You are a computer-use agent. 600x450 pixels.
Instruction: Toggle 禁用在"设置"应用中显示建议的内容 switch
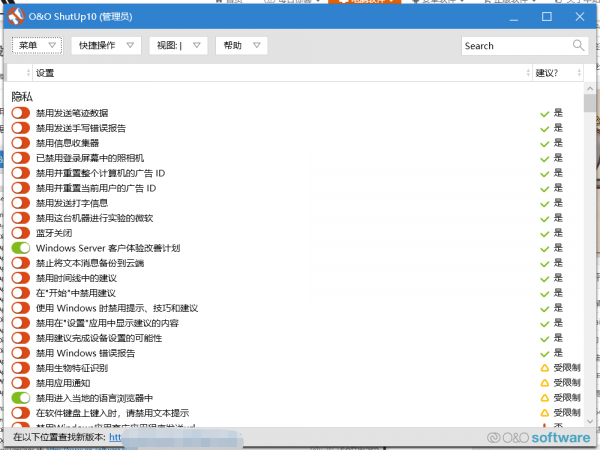pos(21,323)
